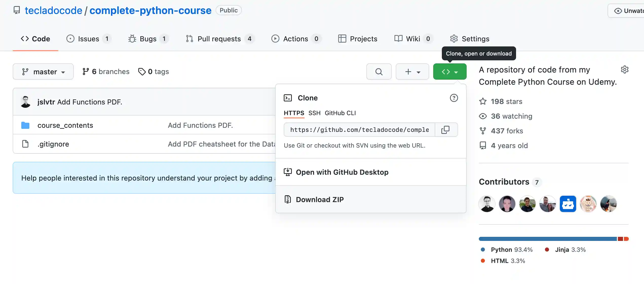This screenshot has width=644, height=284.
Task: Click the Download ZIP file icon
Action: click(287, 199)
